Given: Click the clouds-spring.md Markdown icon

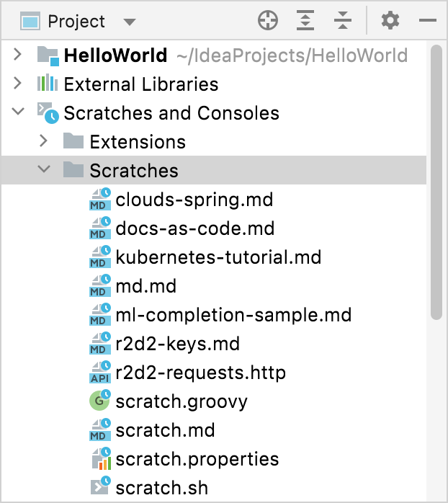Looking at the screenshot, I should (100, 199).
